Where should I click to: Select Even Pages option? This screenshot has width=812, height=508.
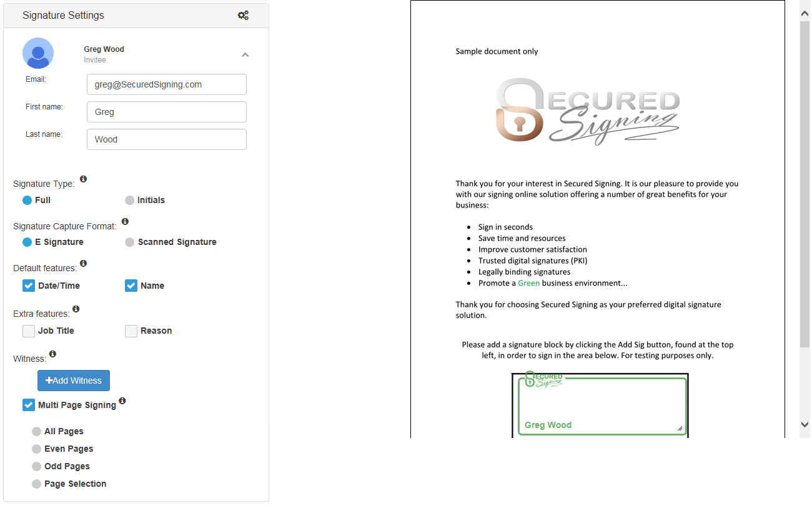[x=36, y=449]
